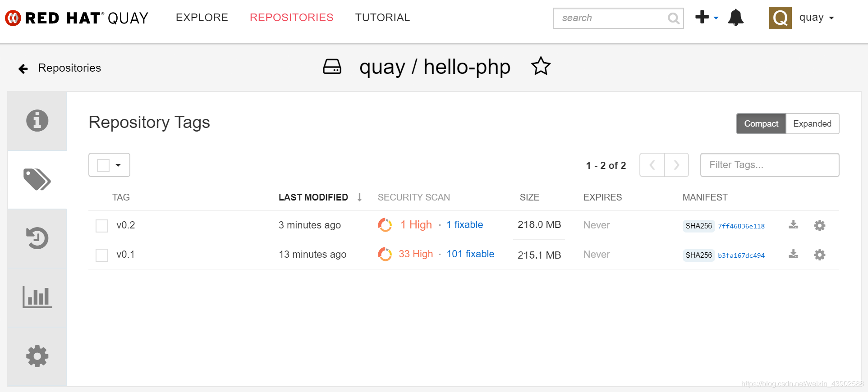This screenshot has height=392, width=868.
Task: Sort by Security Scan column
Action: pos(413,197)
